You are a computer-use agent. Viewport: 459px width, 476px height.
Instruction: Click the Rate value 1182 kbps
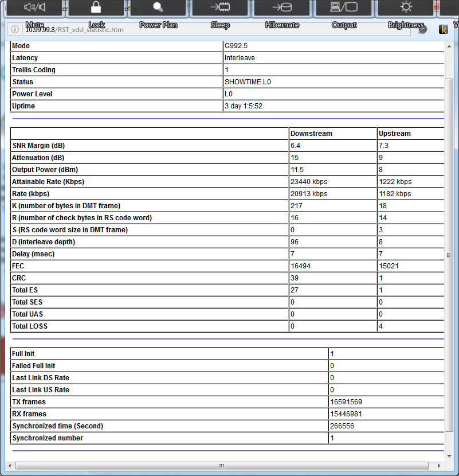click(x=395, y=194)
